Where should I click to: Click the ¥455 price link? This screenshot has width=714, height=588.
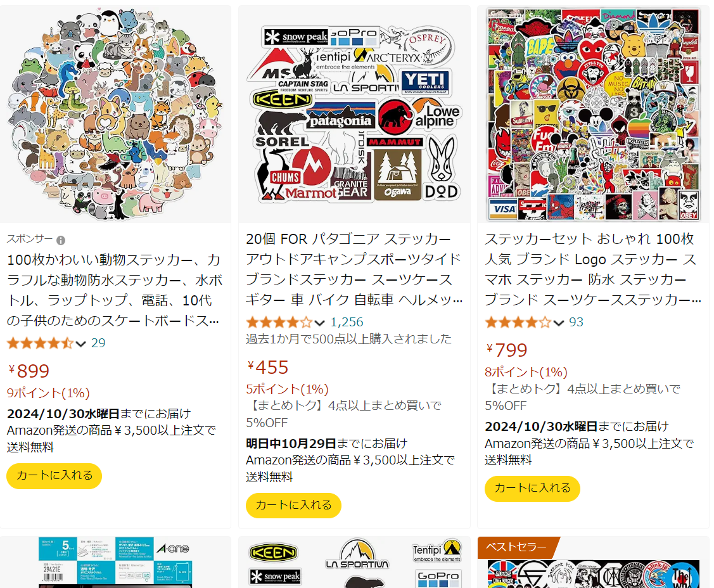268,367
